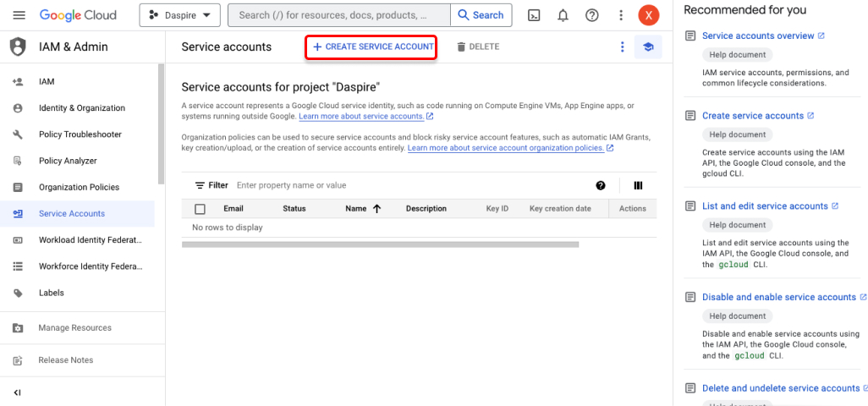Open Policy Analyzer in sidebar
The image size is (868, 406).
(x=68, y=161)
